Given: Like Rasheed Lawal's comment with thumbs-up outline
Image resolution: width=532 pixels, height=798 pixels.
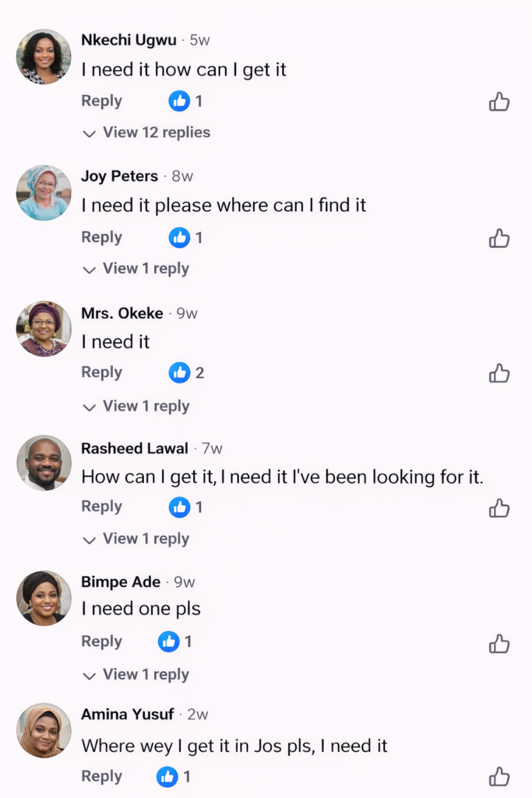Looking at the screenshot, I should coord(499,509).
